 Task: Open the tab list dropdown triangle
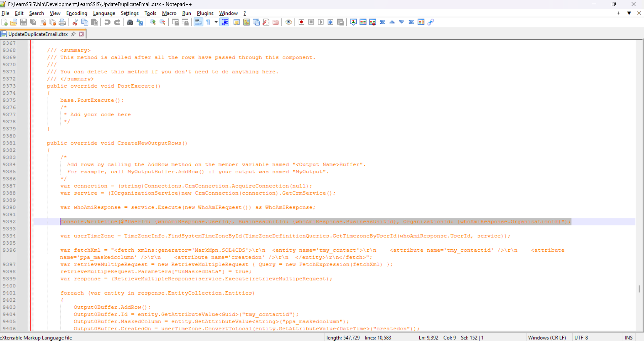(629, 13)
